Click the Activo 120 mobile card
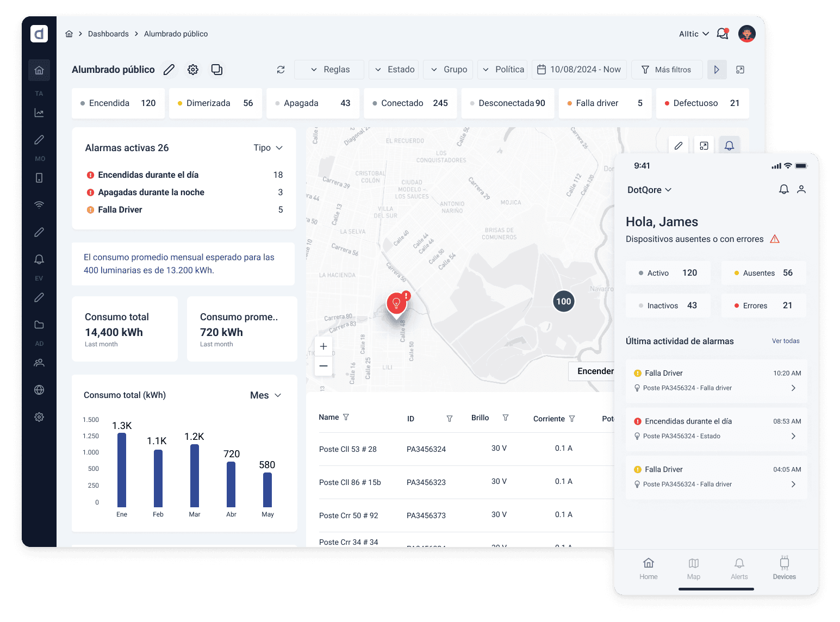This screenshot has width=840, height=622. coord(668,273)
